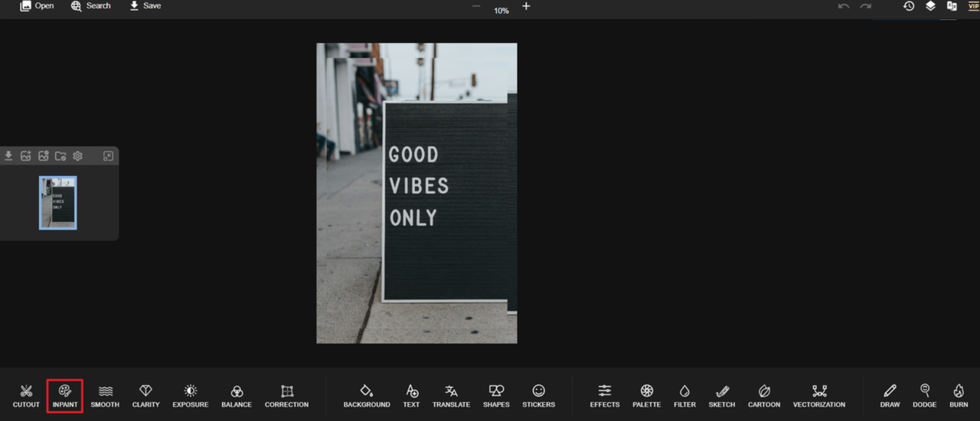Select the Sketch effect

[x=722, y=396]
